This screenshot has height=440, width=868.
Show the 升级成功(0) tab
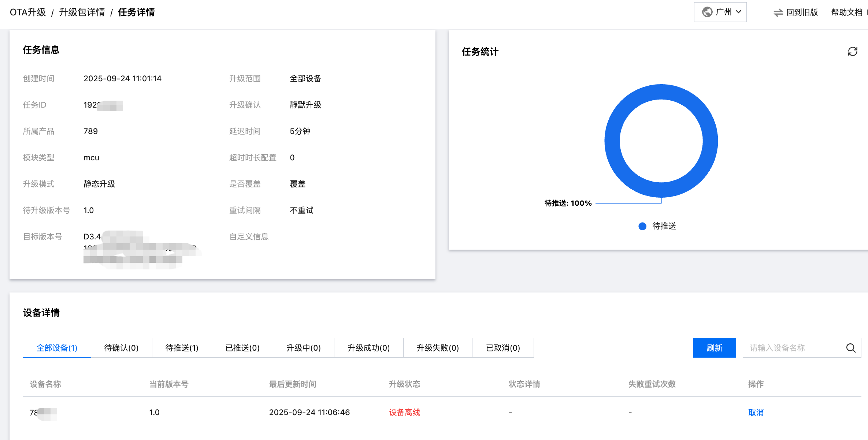(x=368, y=348)
